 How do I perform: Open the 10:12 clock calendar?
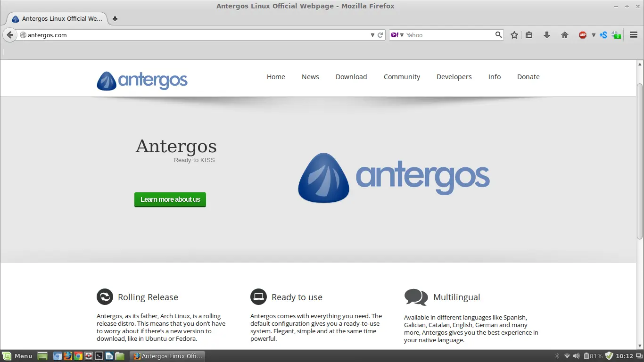[624, 356]
